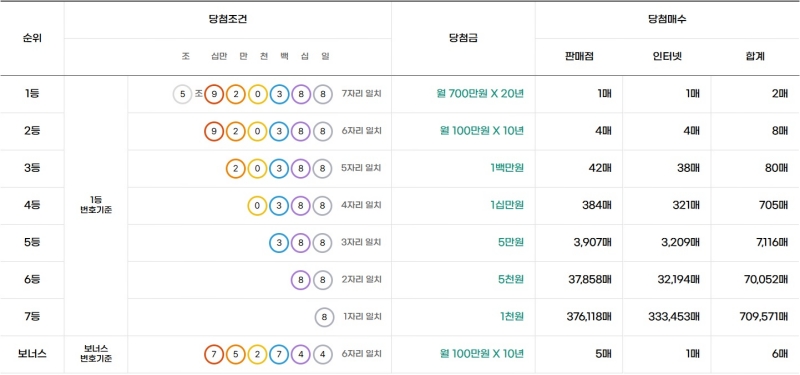Click the yellow 0 ball in 1등 row
This screenshot has width=800, height=375.
258,94
